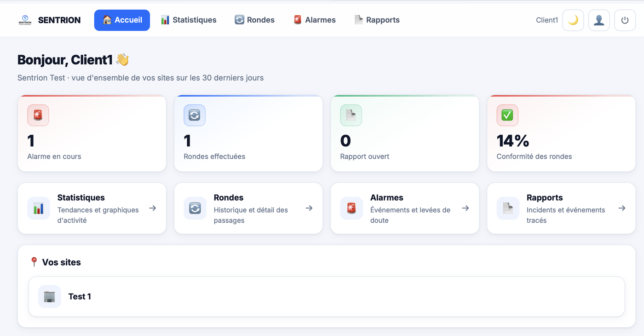Click the SENTRION brand name
Viewport: 644px width, 336px height.
[x=59, y=20]
